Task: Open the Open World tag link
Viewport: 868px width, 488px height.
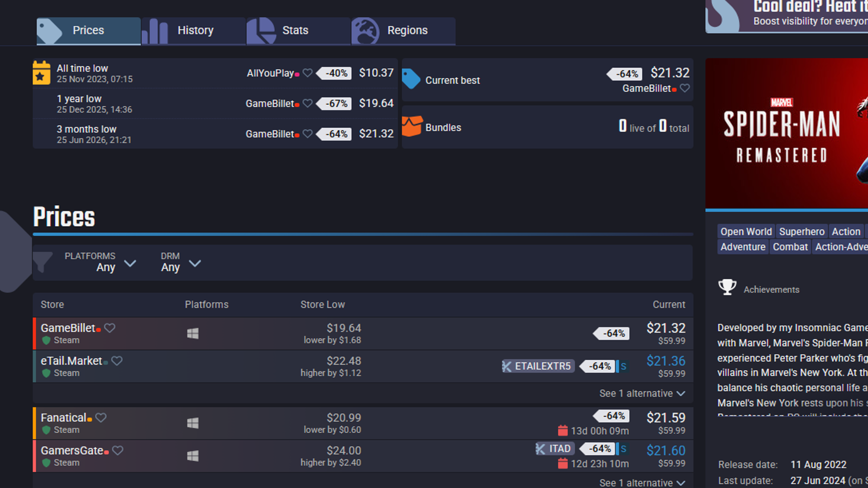Action: (x=746, y=231)
